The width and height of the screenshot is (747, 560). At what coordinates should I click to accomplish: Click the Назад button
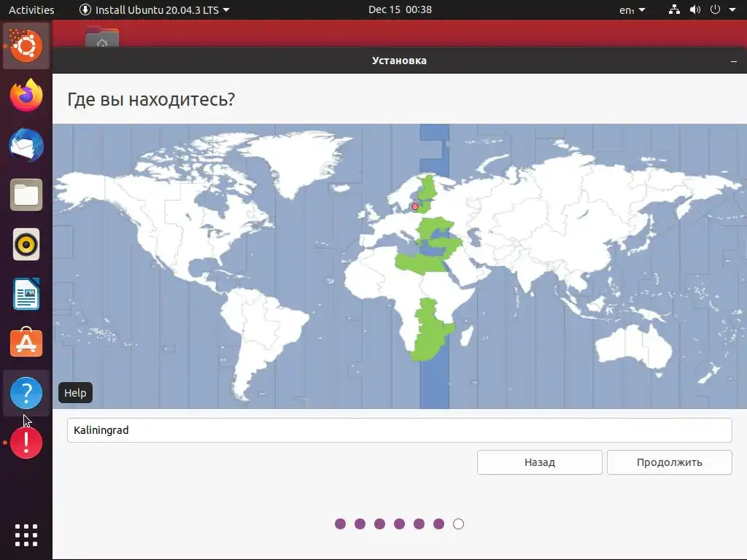pyautogui.click(x=540, y=462)
